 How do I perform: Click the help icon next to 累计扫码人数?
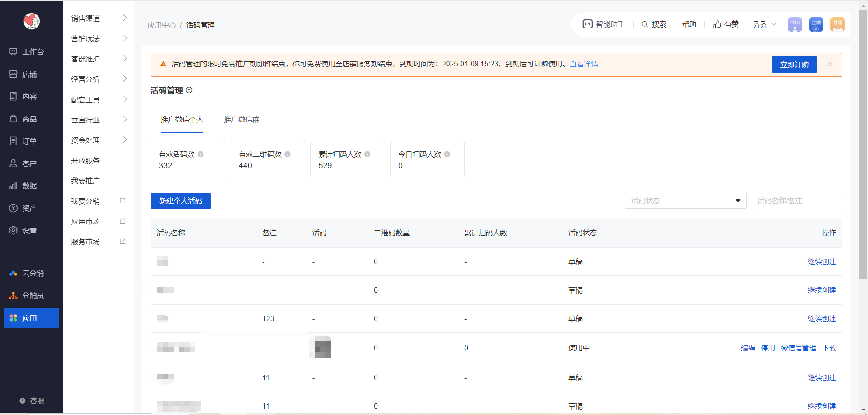[368, 154]
